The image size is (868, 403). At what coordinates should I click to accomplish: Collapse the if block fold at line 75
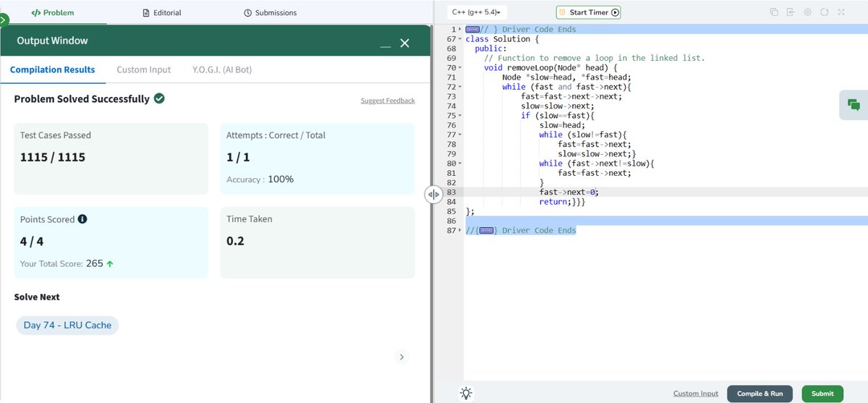coord(461,115)
